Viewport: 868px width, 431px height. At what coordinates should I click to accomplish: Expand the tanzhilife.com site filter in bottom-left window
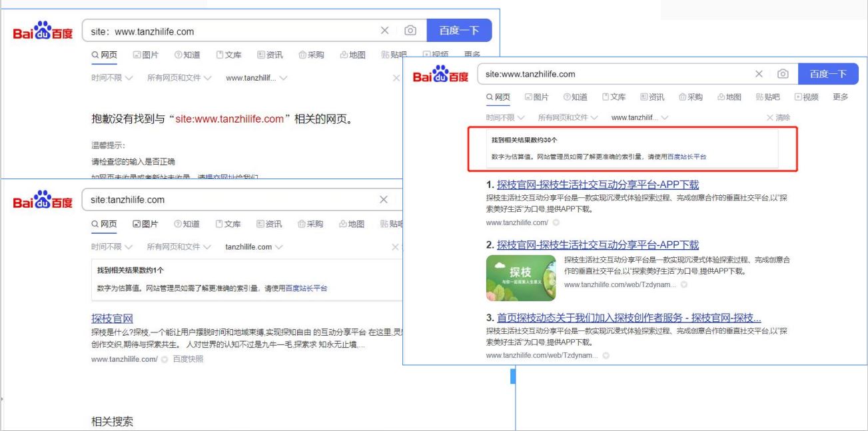[253, 247]
